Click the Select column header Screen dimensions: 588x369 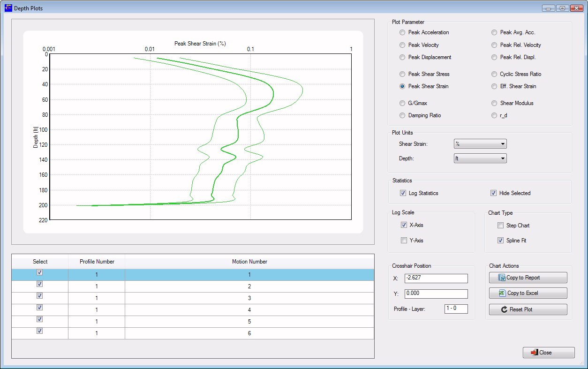click(40, 262)
